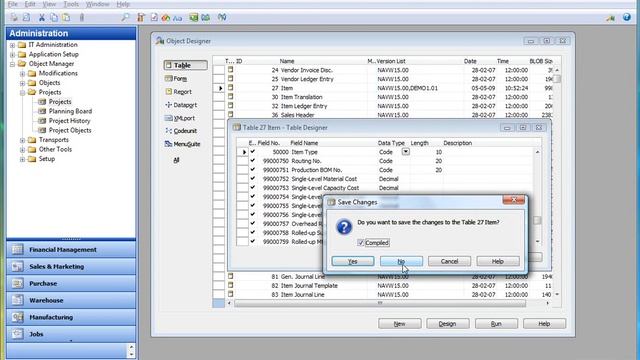
Task: Select Codeunit object type
Action: click(181, 131)
